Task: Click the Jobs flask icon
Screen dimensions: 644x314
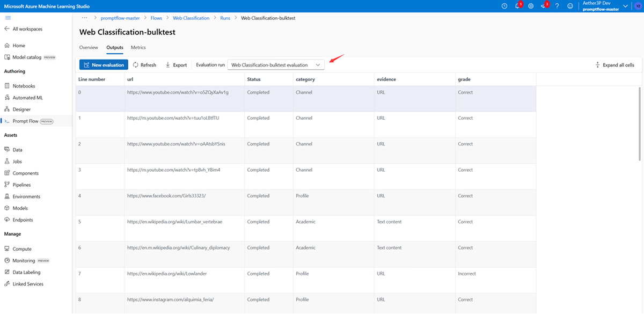Action: 8,162
